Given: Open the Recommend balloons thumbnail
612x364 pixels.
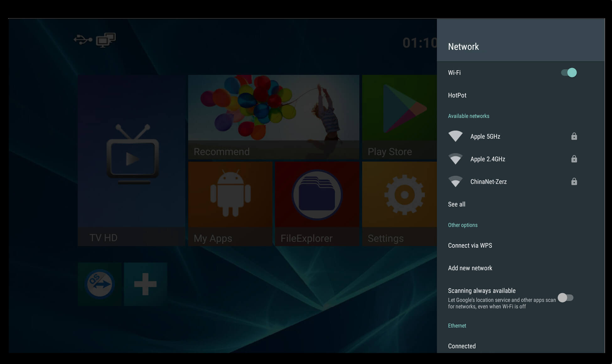Looking at the screenshot, I should (x=273, y=117).
